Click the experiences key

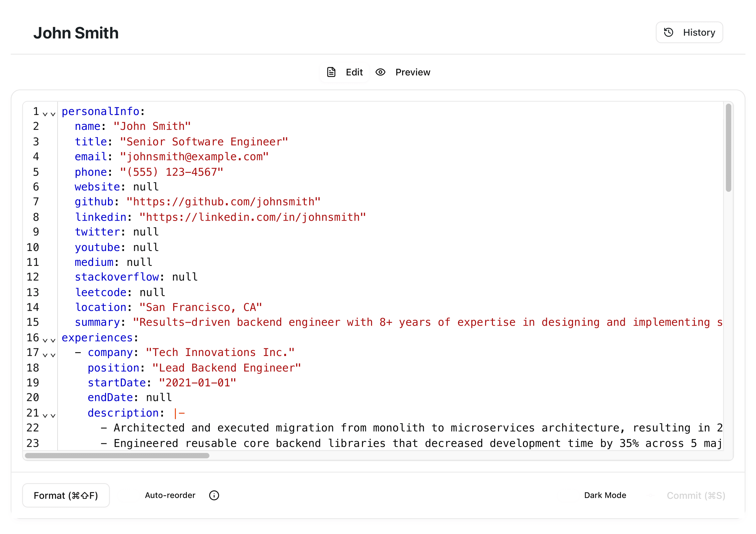(97, 338)
